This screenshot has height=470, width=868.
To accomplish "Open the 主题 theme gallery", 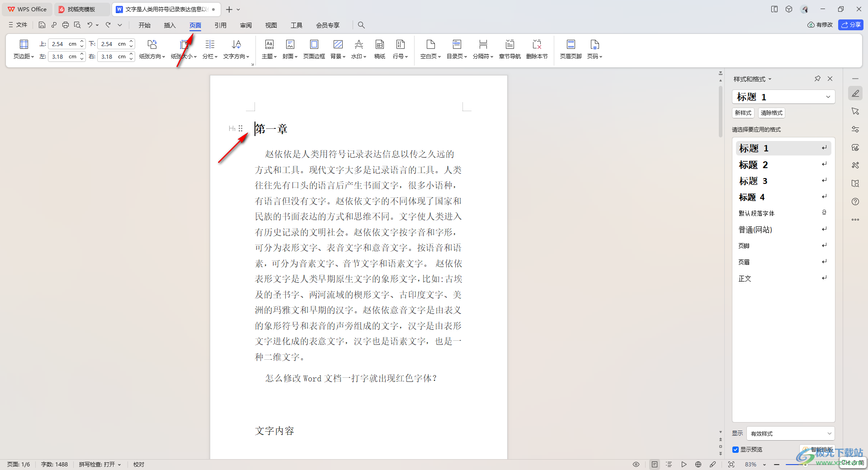I will tap(269, 49).
